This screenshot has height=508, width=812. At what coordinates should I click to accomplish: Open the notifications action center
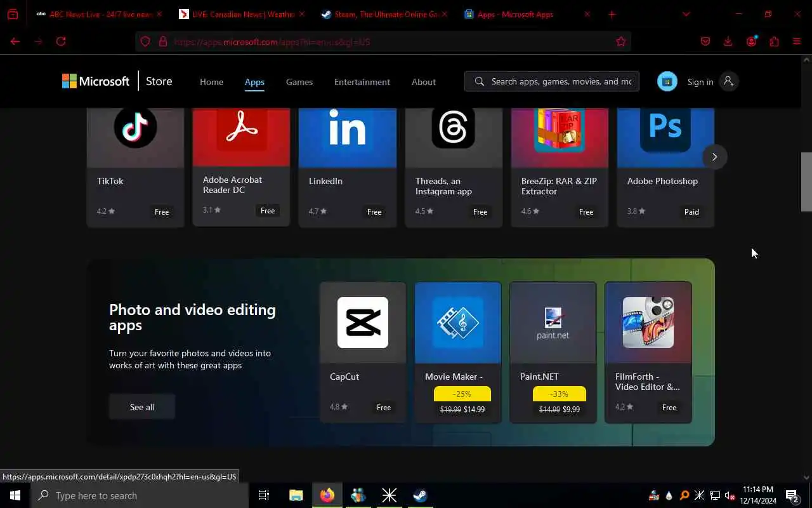793,496
